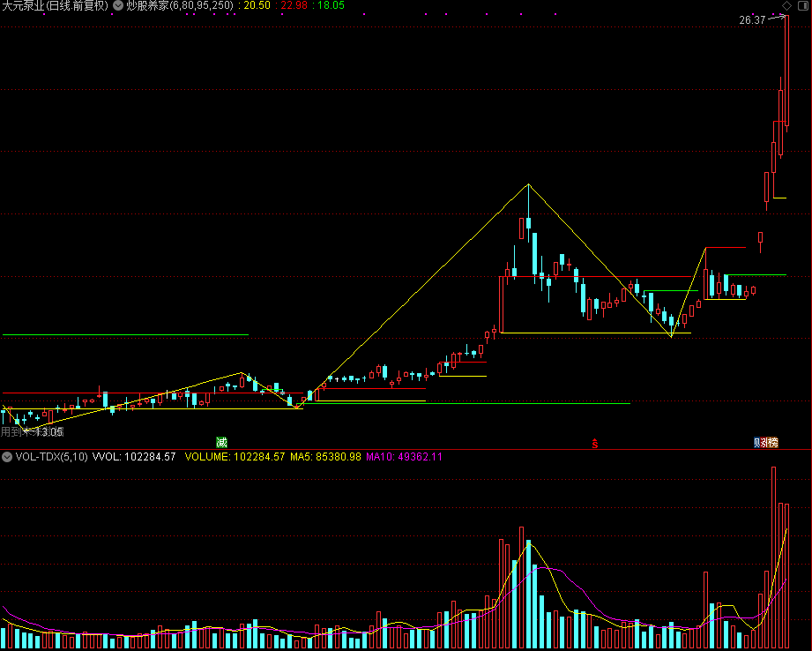
Task: Select the 大元泵业(日线.前复权) chart title
Action: point(55,5)
